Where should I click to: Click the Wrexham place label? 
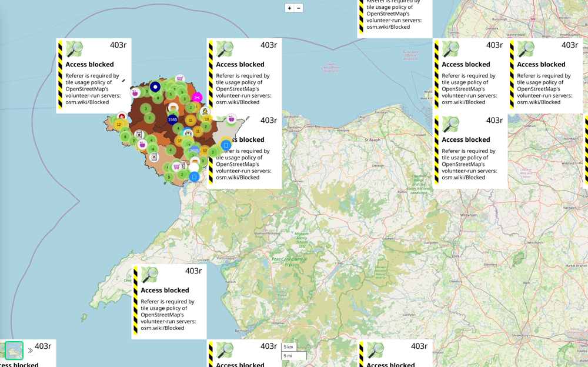click(469, 215)
